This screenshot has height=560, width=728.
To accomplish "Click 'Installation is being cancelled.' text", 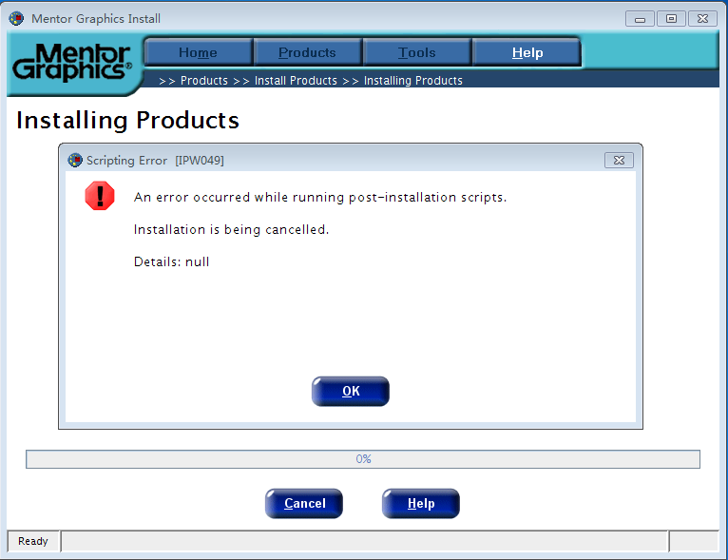I will [x=231, y=229].
